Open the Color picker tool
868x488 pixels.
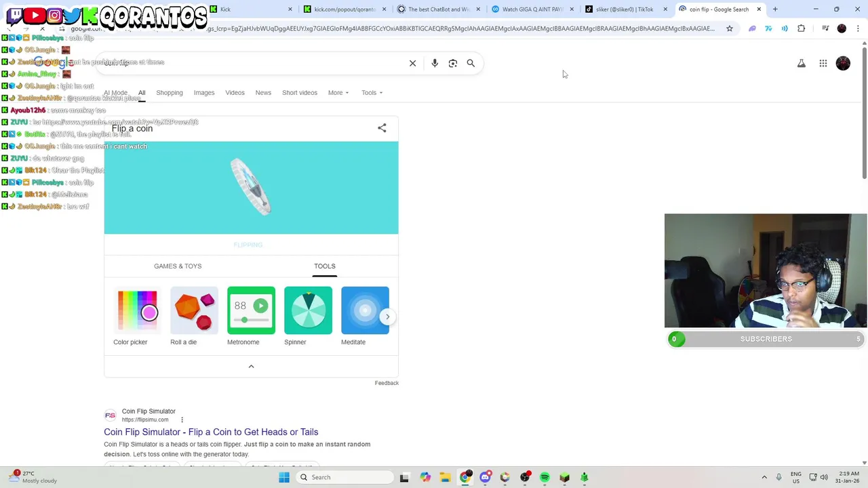[137, 317]
